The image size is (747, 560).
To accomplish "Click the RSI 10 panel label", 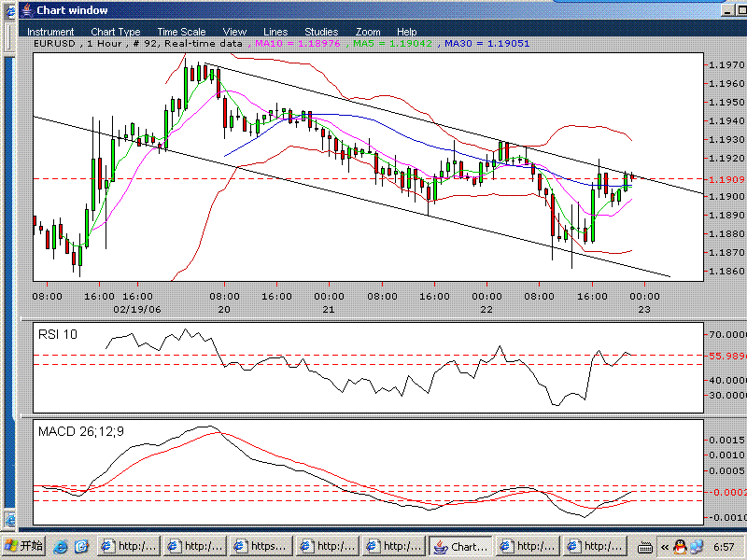I will click(58, 334).
